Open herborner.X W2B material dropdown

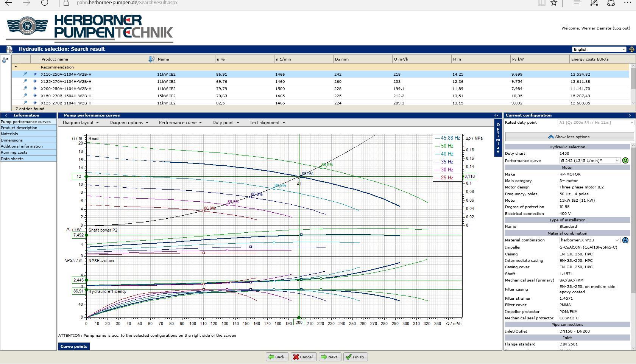pos(590,240)
